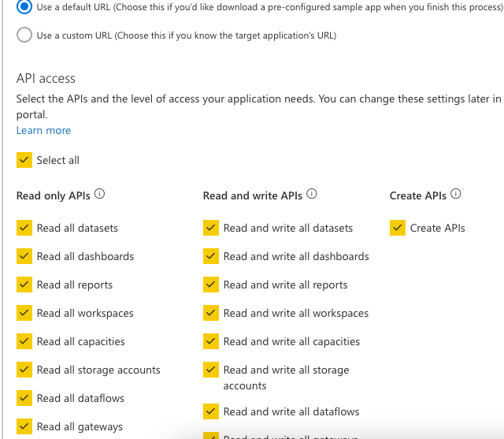
Task: Toggle Read and write all datasets
Action: 211,228
